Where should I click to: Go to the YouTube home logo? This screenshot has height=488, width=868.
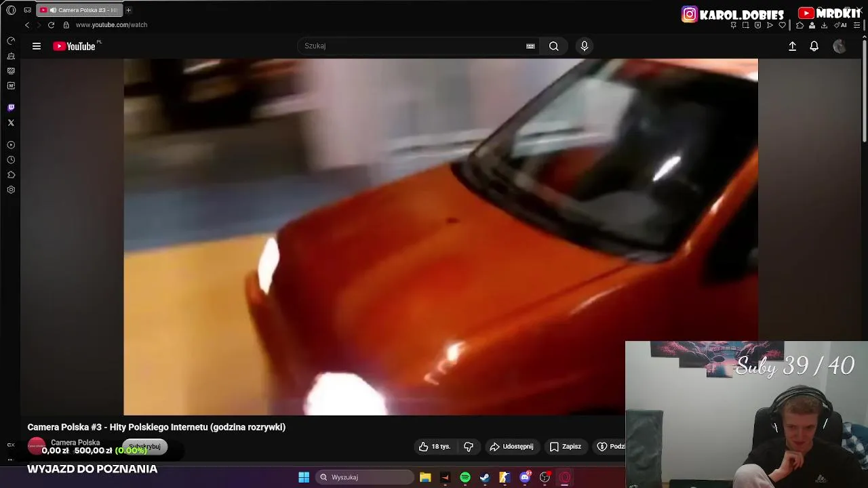click(74, 46)
